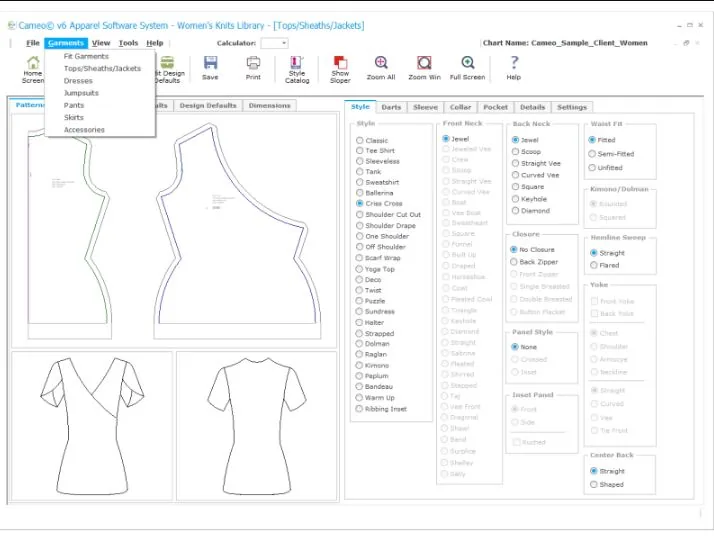Switch to the Sleeve tab
This screenshot has height=539, width=714.
[x=425, y=107]
